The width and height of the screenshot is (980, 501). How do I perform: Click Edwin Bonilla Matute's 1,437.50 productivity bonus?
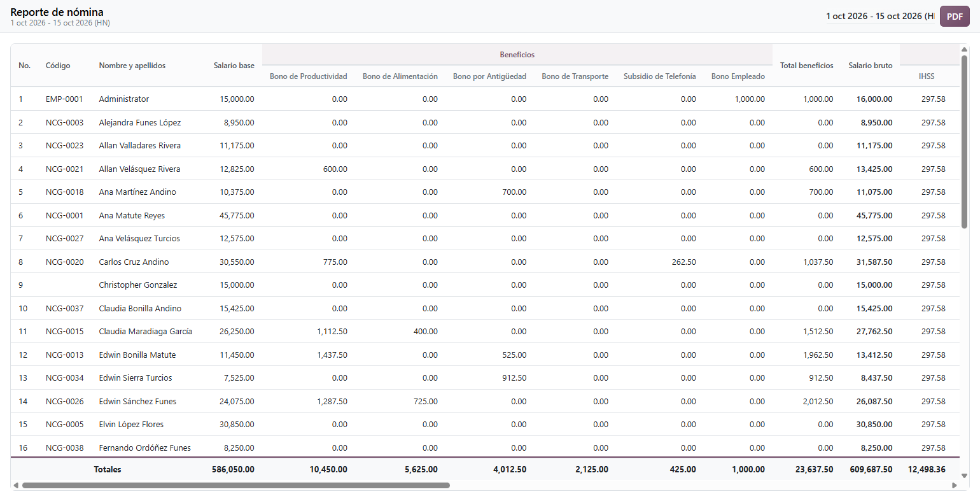(x=332, y=355)
